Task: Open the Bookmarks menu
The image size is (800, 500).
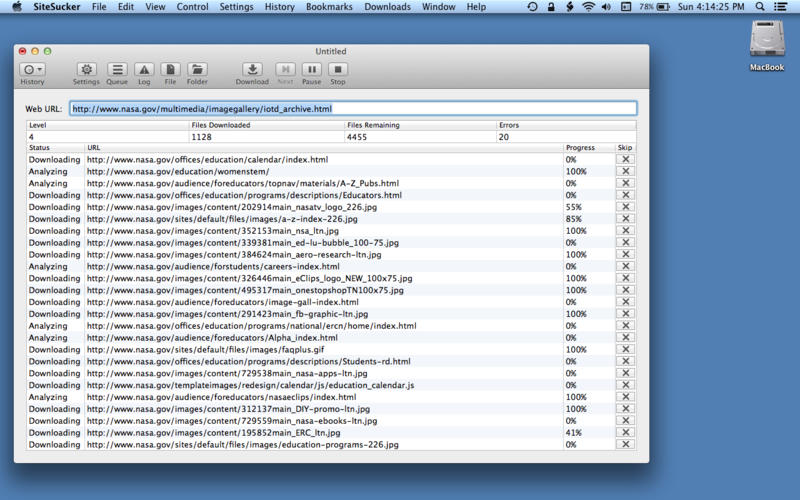Action: 331,7
